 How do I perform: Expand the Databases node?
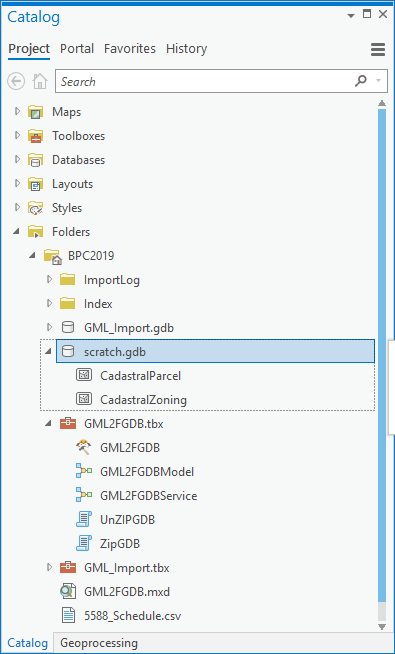click(x=17, y=160)
